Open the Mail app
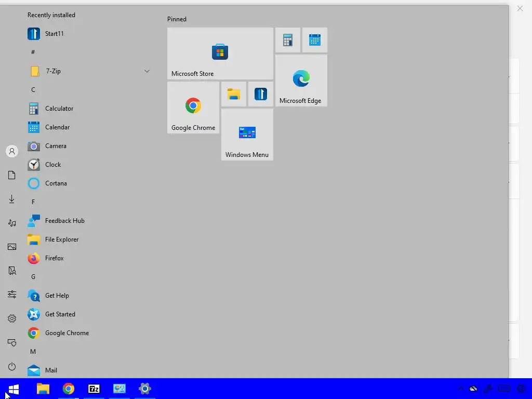 coord(88,370)
